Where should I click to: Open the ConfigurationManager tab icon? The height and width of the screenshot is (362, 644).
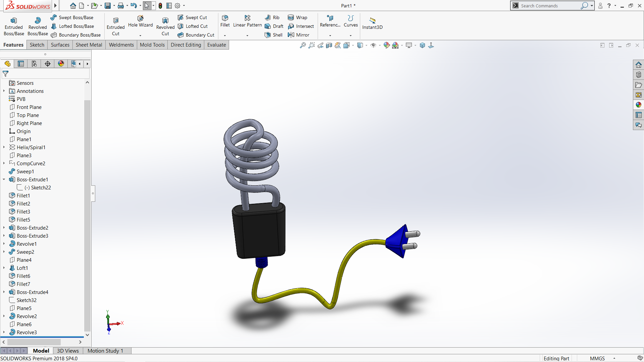34,64
